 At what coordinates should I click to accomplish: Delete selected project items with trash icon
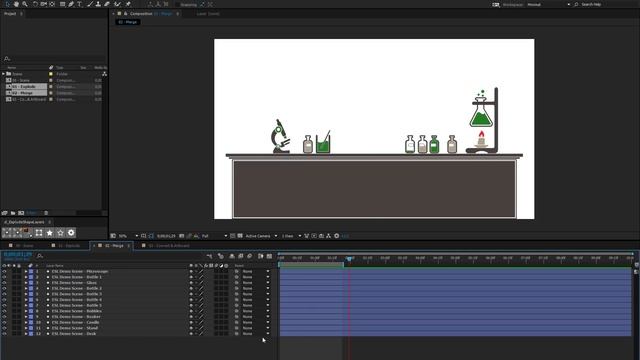(x=46, y=213)
